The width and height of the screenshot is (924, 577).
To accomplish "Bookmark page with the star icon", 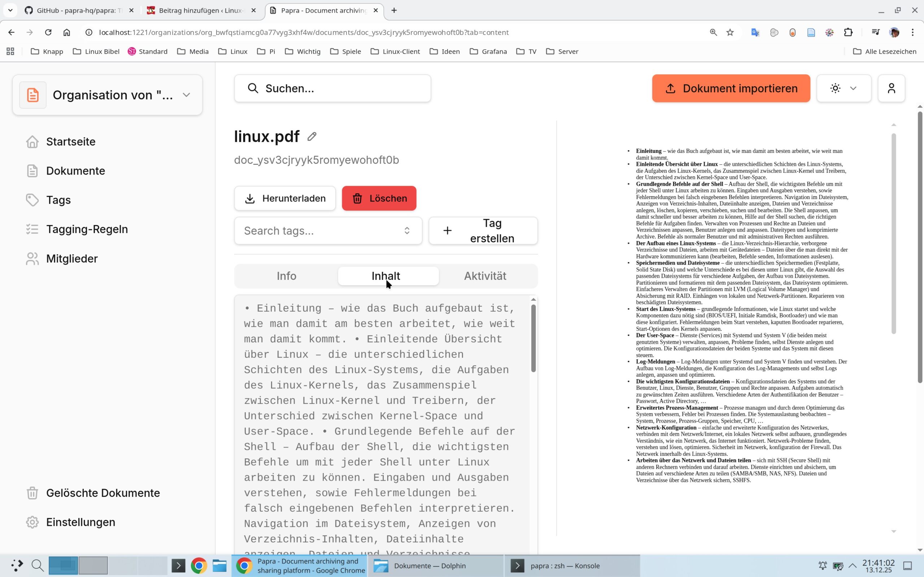I will pos(730,32).
